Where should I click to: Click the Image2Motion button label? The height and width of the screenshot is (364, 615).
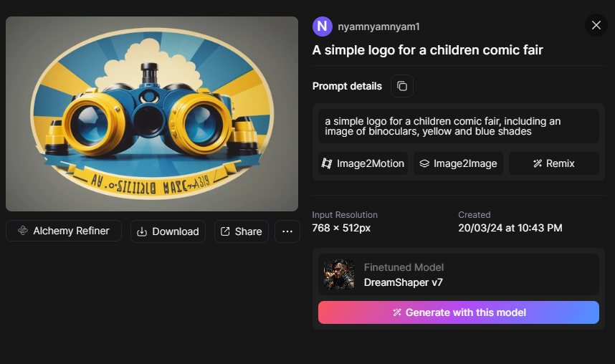tap(371, 163)
